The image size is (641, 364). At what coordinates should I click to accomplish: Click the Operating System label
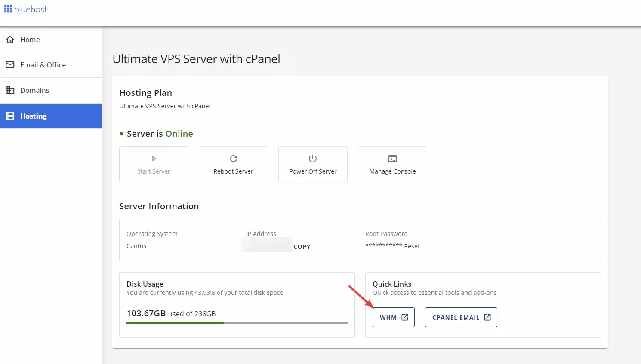[x=152, y=234]
